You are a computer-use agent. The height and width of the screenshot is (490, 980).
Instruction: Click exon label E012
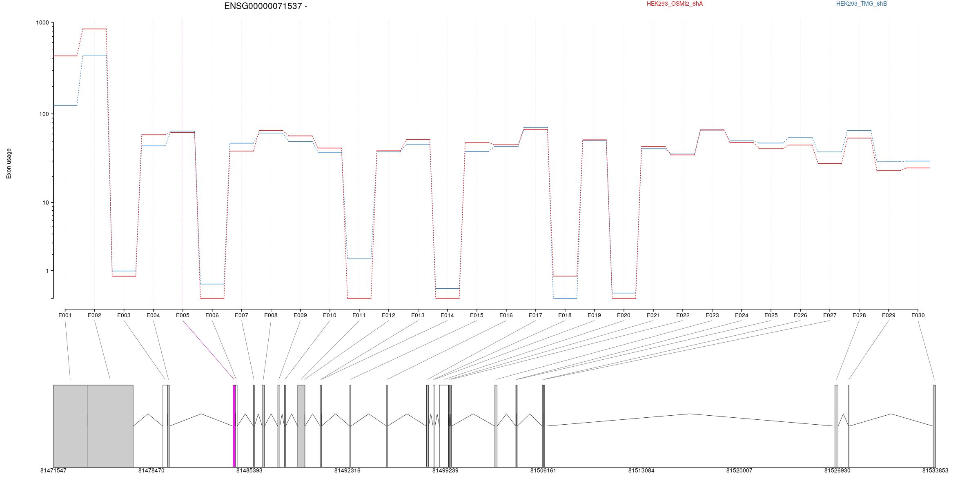(x=388, y=315)
